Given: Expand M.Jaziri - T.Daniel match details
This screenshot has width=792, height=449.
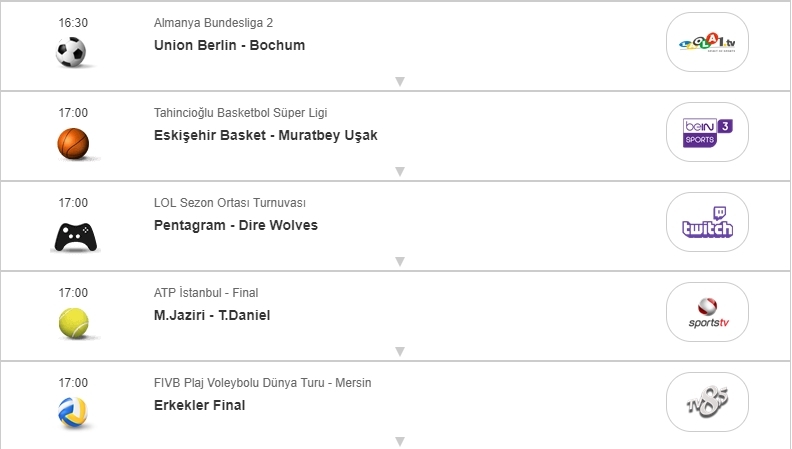Looking at the screenshot, I should click(x=399, y=352).
